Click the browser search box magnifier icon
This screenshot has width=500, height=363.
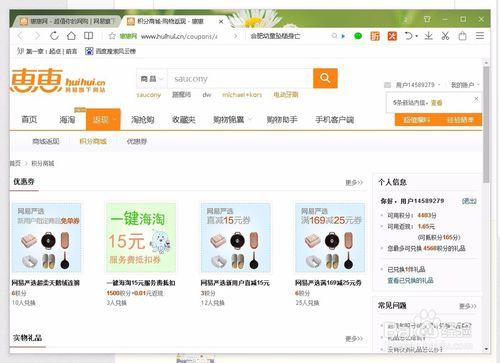(x=334, y=36)
